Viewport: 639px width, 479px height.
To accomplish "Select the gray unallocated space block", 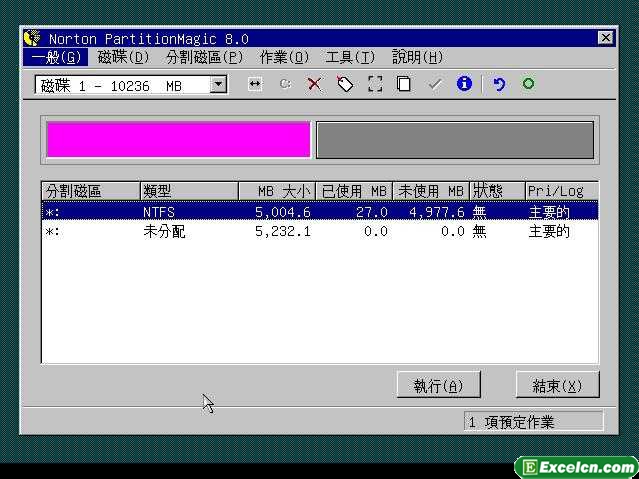I will [x=455, y=140].
